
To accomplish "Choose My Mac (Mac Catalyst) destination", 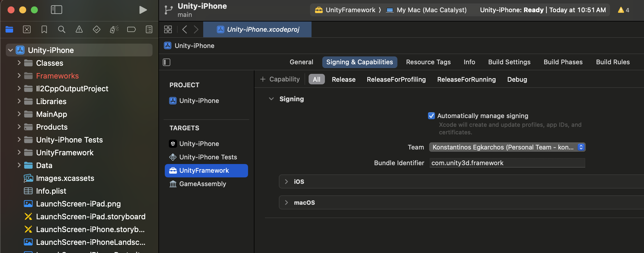I will point(426,10).
